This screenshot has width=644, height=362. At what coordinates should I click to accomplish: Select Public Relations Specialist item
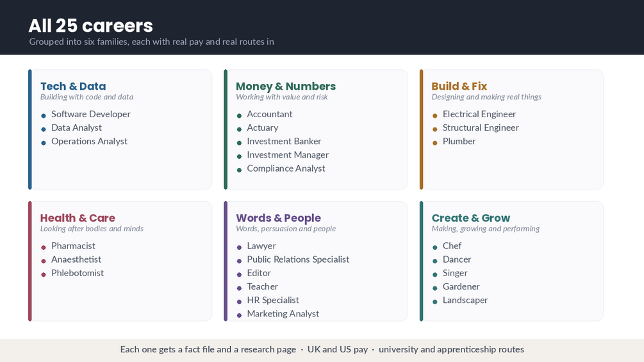[x=298, y=259]
